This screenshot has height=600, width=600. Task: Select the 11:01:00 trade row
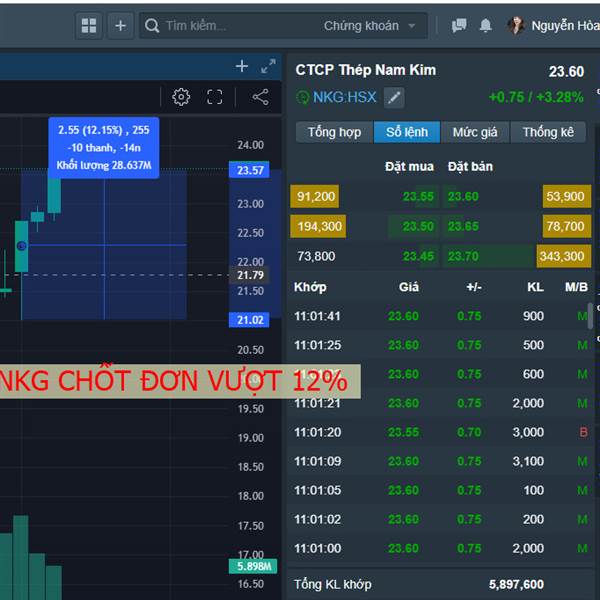(440, 548)
